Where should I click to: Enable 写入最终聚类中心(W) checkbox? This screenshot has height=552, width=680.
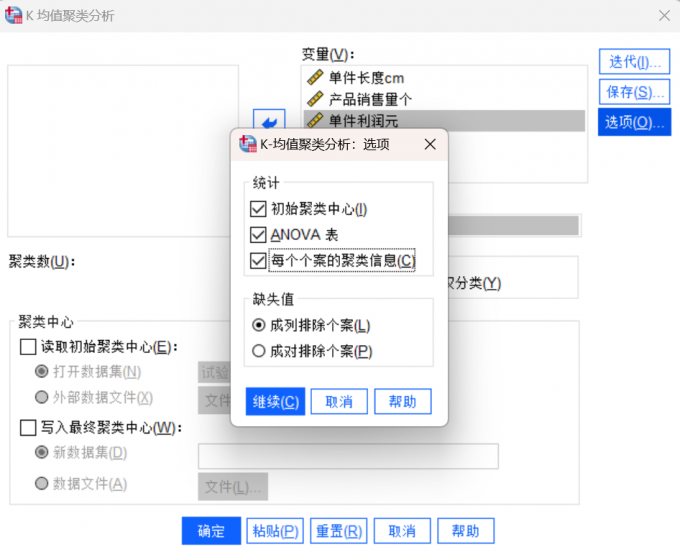click(28, 428)
